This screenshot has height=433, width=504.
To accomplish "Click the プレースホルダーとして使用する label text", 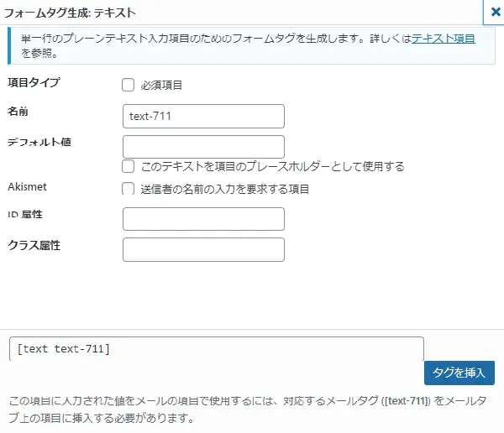I will pyautogui.click(x=272, y=166).
